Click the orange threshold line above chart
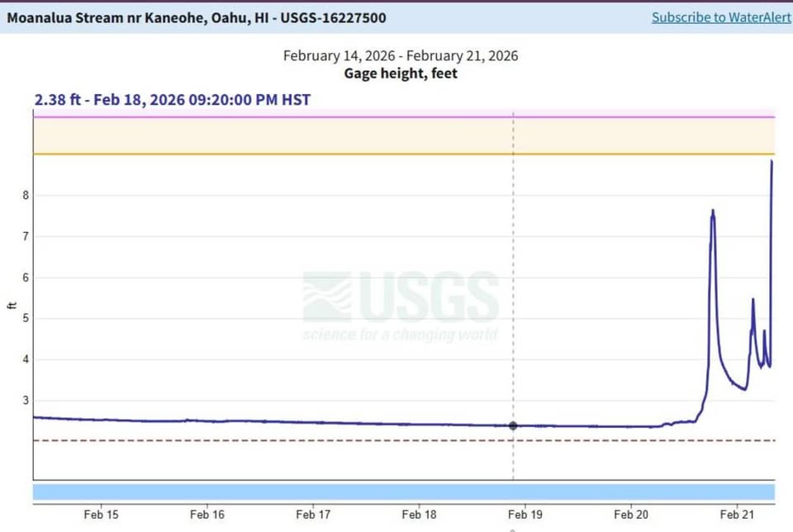793x532 pixels. tap(404, 154)
